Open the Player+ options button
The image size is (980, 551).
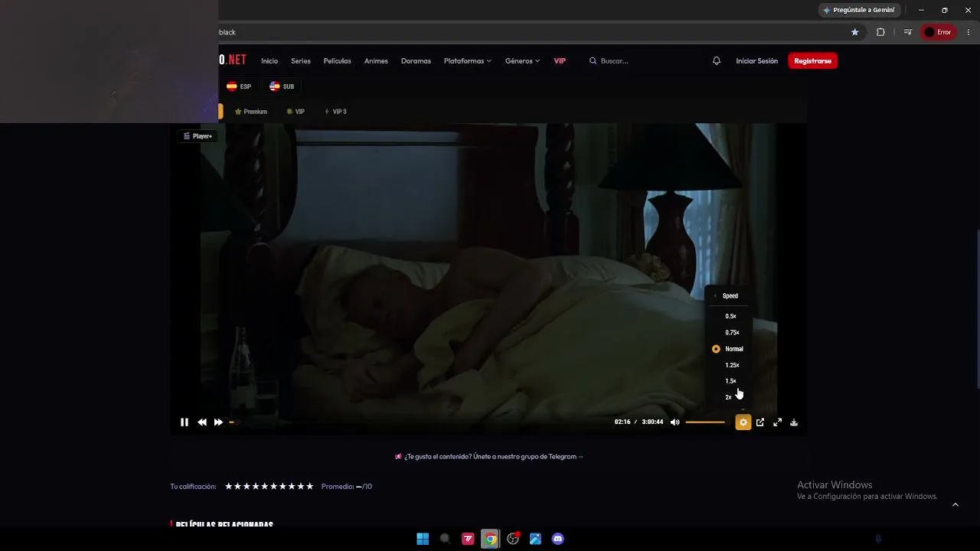(198, 136)
